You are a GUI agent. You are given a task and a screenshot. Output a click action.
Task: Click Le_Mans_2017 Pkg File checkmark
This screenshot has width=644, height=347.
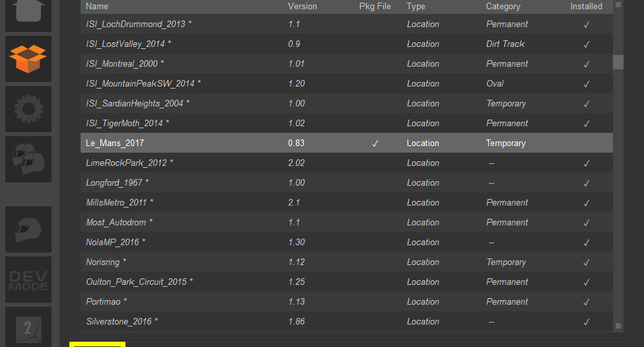pos(375,143)
